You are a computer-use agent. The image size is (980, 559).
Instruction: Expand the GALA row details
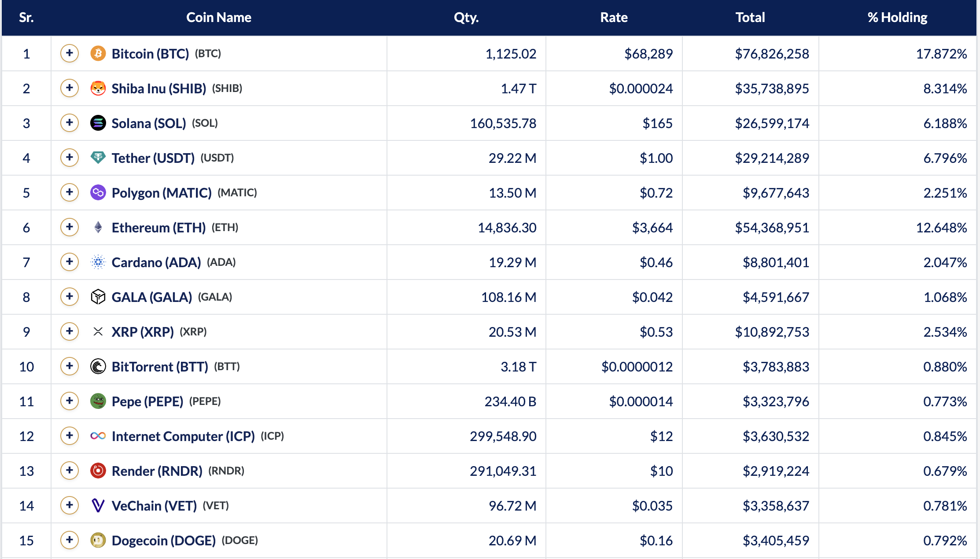70,297
